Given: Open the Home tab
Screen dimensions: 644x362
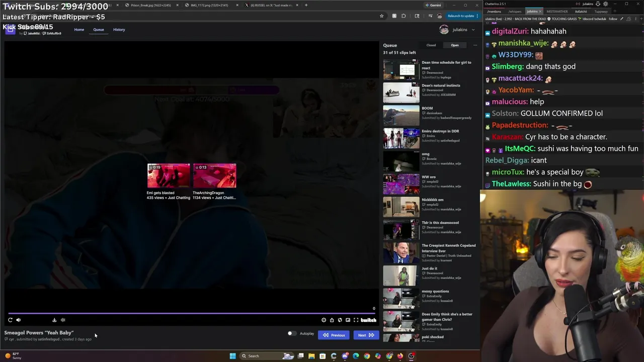Looking at the screenshot, I should click(x=79, y=30).
